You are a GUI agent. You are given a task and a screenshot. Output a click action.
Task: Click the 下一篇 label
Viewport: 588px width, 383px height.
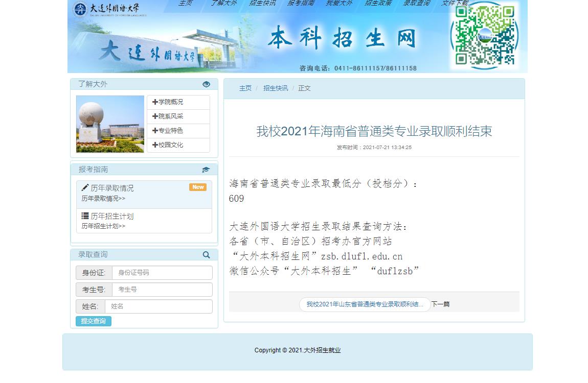pyautogui.click(x=440, y=304)
